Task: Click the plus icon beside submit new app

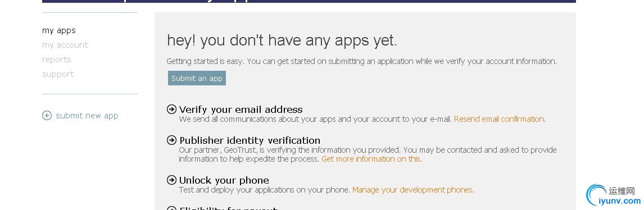Action: pyautogui.click(x=47, y=116)
